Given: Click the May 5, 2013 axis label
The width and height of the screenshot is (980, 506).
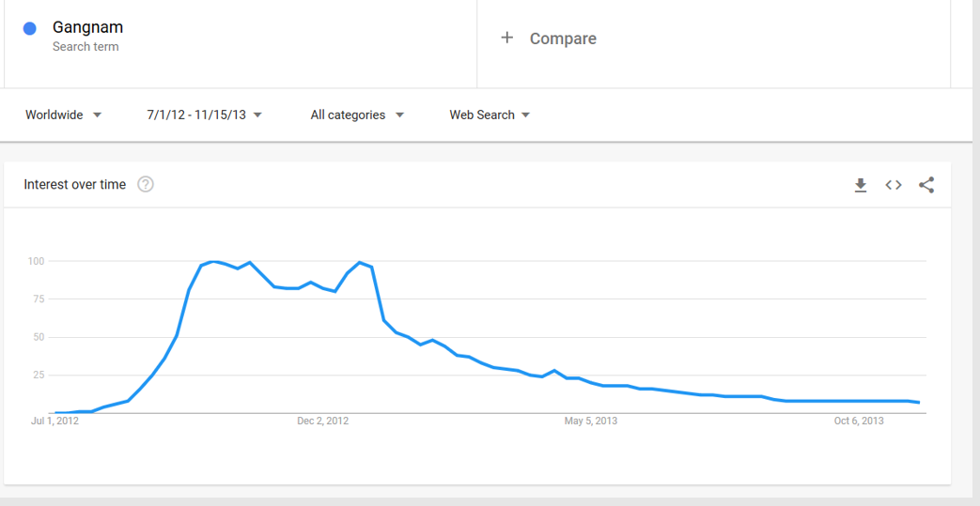Looking at the screenshot, I should tap(590, 421).
